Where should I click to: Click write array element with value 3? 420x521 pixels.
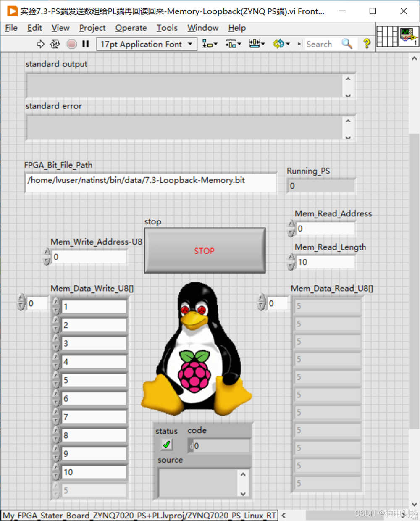(x=94, y=344)
